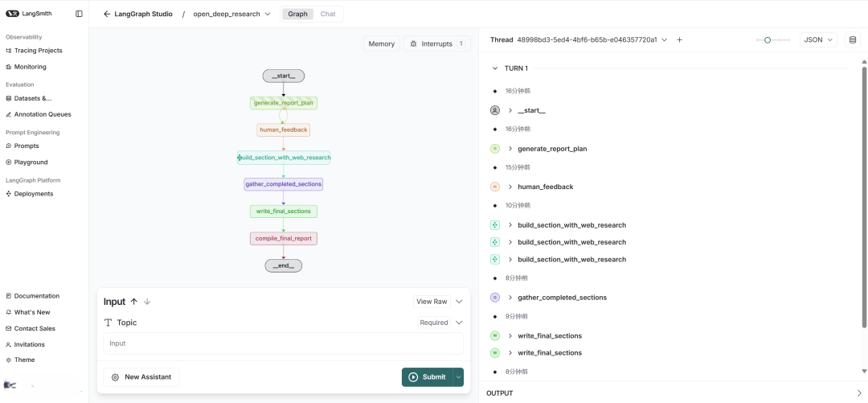Open the Memory button

click(x=382, y=43)
